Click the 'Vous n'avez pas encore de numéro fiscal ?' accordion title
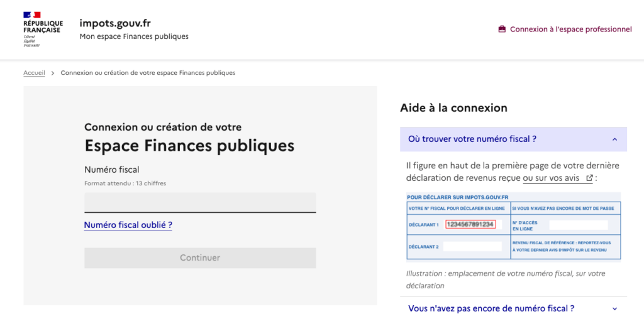 pyautogui.click(x=491, y=308)
